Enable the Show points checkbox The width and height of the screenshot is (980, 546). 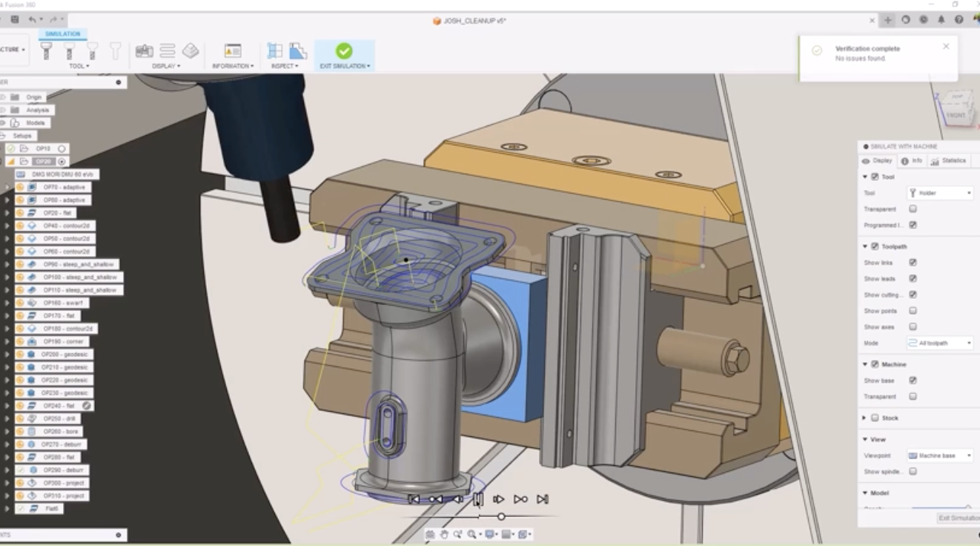913,311
